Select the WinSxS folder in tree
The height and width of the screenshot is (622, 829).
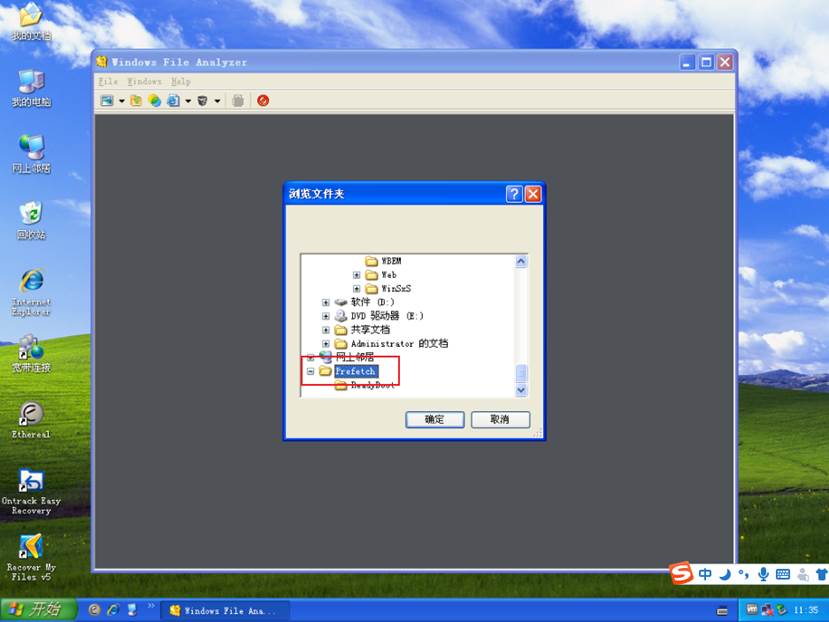(396, 288)
